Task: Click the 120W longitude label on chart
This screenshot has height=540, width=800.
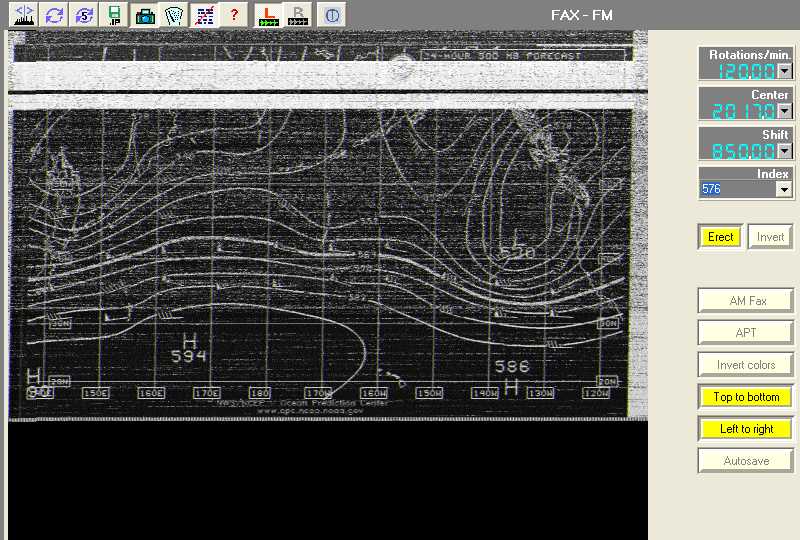Action: [596, 393]
